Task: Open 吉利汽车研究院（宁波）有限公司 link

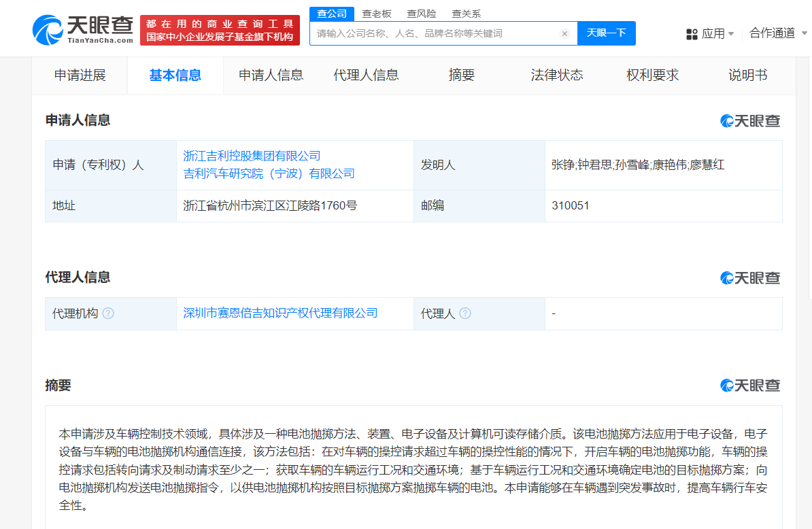Action: tap(269, 173)
